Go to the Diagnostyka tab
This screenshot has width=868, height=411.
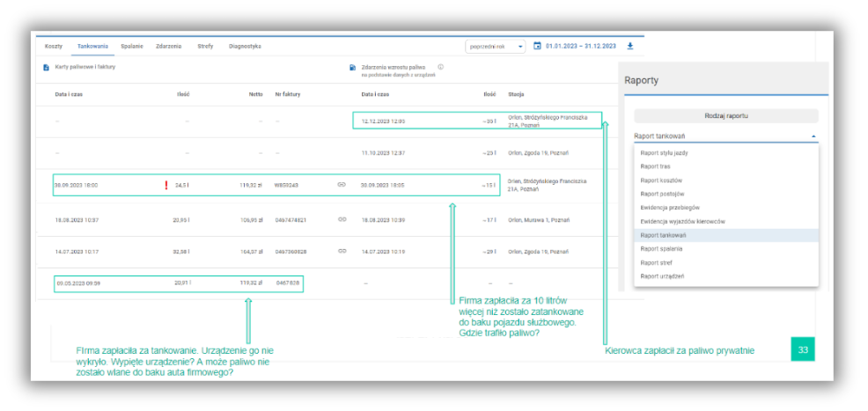(x=245, y=46)
